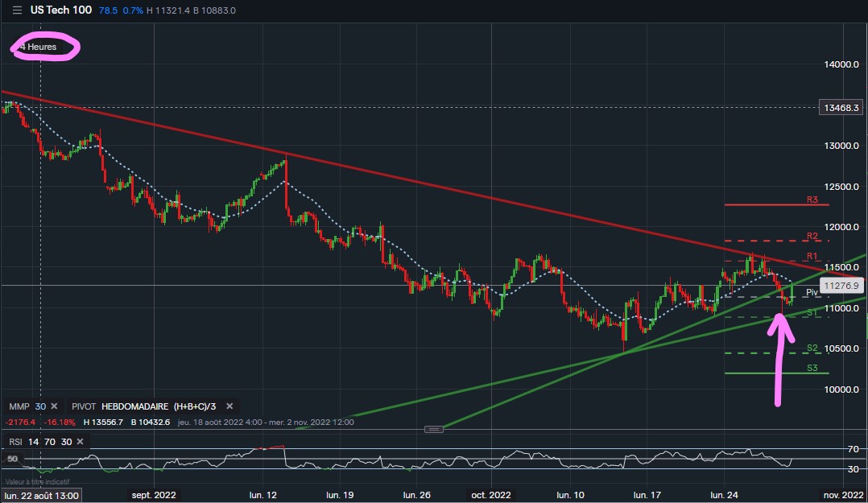Edit the MMP 30 indicator settings
This screenshot has height=503, width=868.
pos(27,406)
